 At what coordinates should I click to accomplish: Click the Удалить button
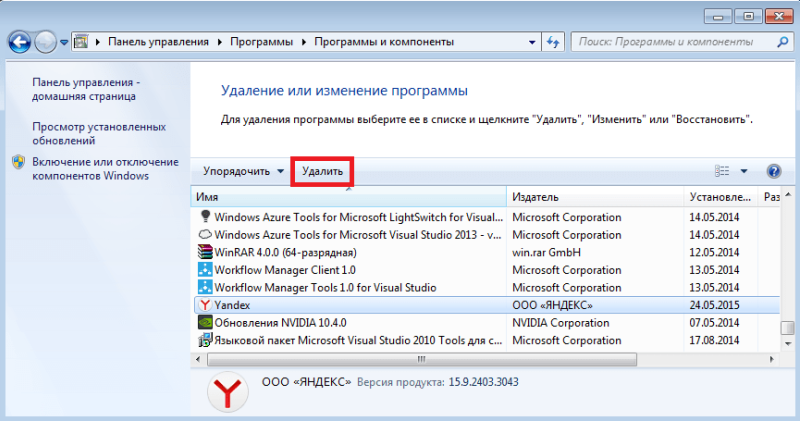(x=322, y=171)
